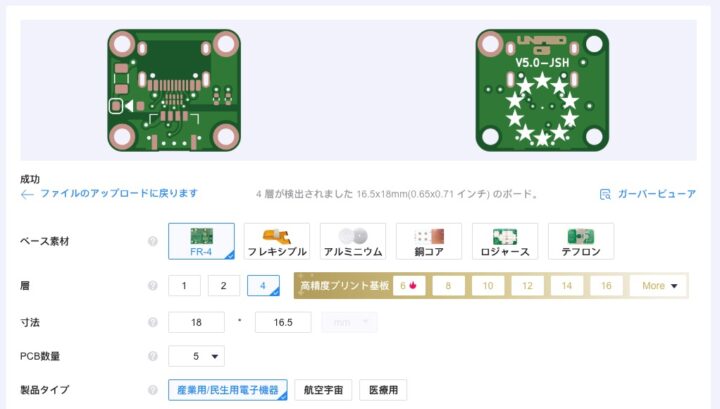Open the ガーバービューア viewer icon
This screenshot has height=409, width=720.
(605, 194)
